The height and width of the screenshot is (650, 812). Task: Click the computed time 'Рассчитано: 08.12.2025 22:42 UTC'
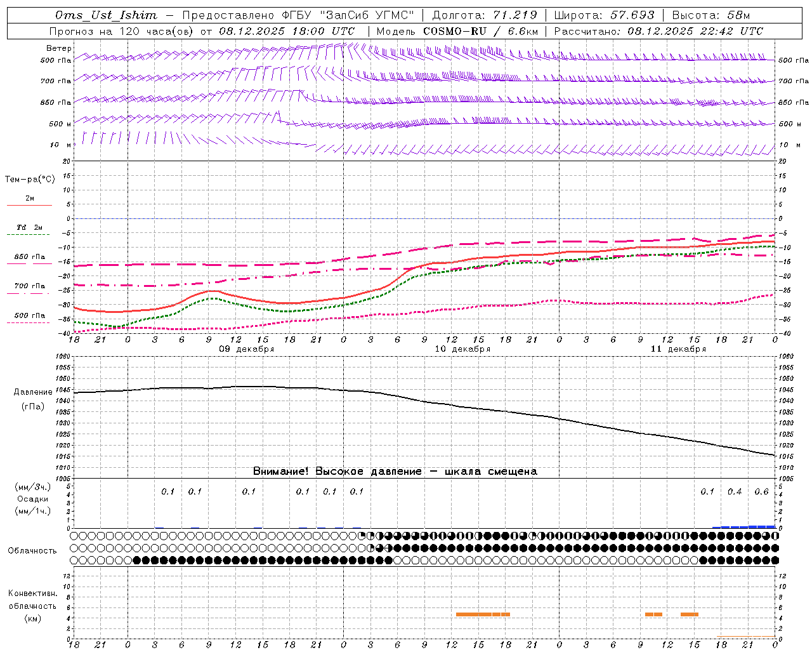pyautogui.click(x=658, y=31)
